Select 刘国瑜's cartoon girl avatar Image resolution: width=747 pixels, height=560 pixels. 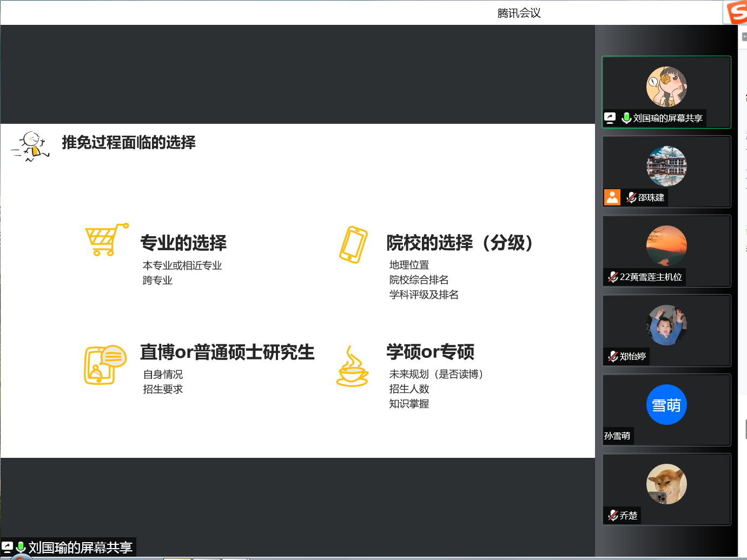click(666, 86)
